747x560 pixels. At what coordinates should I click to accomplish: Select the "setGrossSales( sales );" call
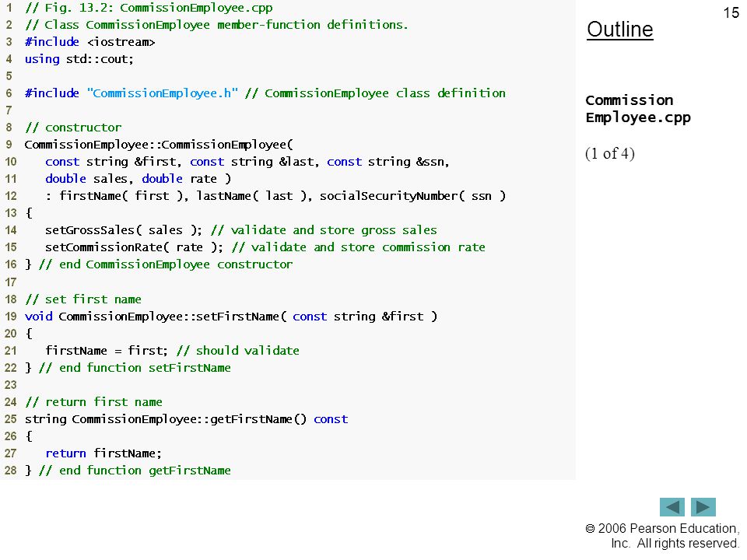[x=124, y=230]
